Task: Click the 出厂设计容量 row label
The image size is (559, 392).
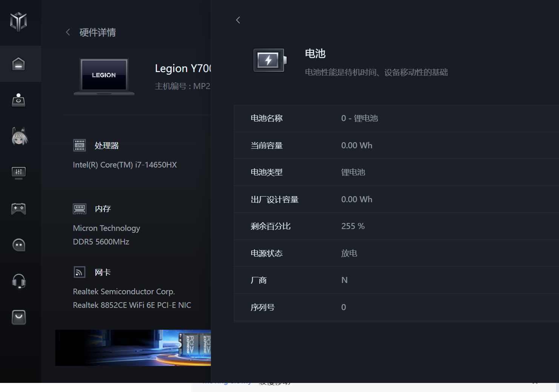Action: (275, 200)
